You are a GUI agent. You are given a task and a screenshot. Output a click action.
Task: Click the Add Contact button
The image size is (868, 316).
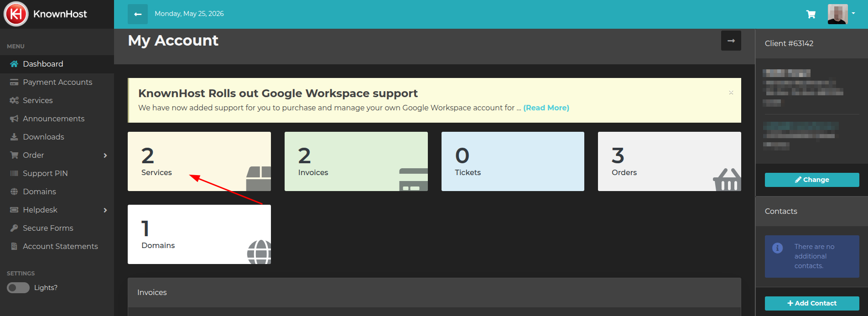[x=812, y=303]
